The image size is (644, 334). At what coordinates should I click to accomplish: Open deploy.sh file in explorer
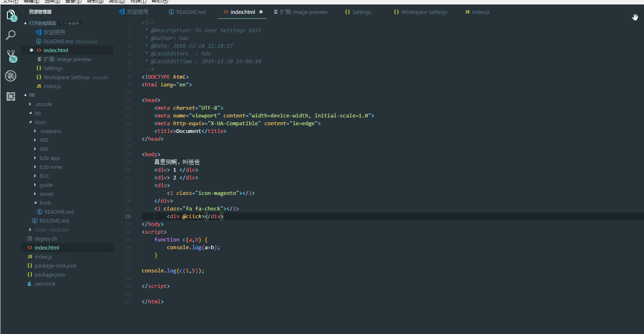pyautogui.click(x=46, y=239)
